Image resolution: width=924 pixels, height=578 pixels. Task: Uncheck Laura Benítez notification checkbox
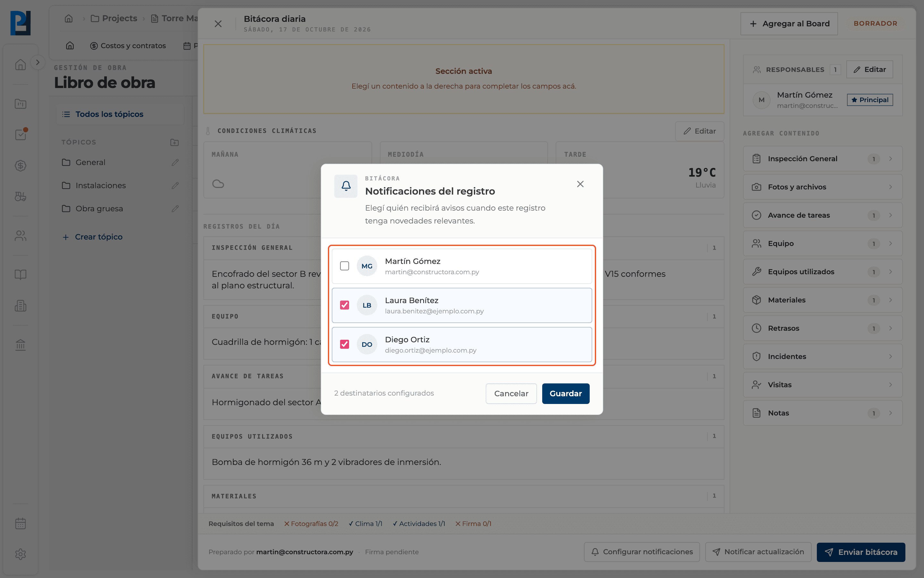(x=344, y=305)
